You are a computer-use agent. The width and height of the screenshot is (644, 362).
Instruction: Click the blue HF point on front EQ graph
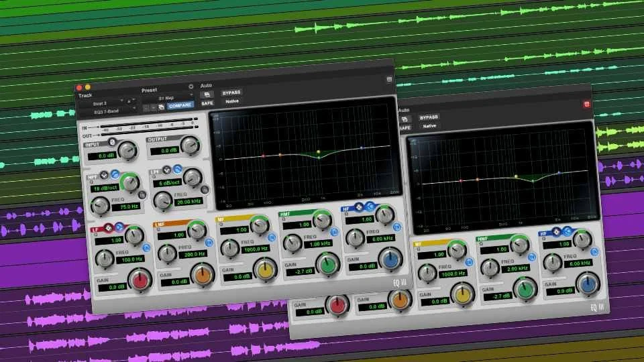tap(362, 147)
